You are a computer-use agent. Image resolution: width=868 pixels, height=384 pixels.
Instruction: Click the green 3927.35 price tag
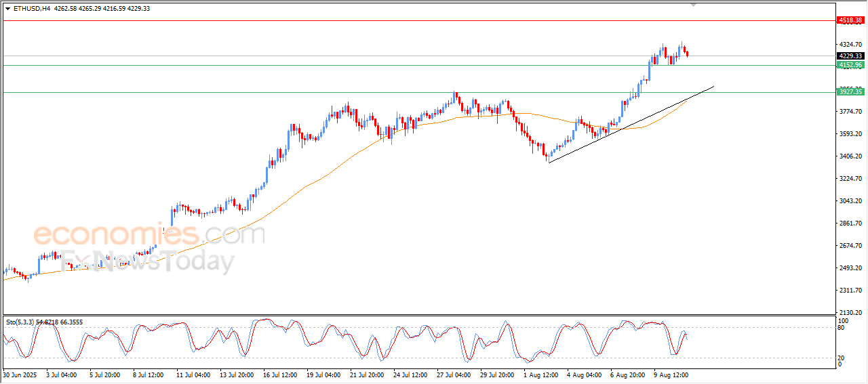(850, 92)
